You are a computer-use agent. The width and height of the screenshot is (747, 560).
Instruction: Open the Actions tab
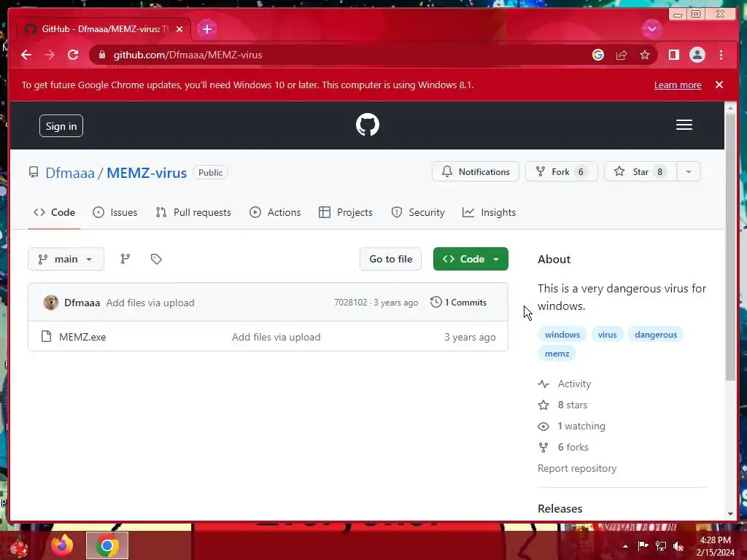[275, 212]
